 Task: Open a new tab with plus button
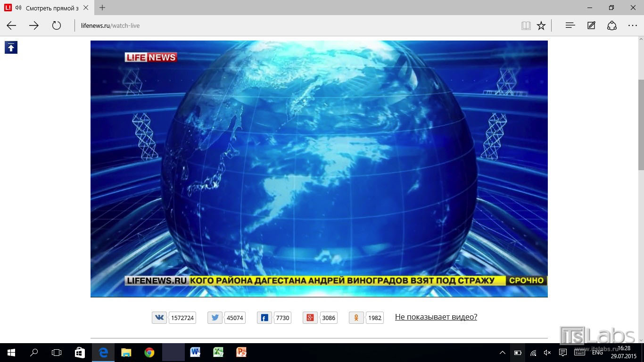(x=102, y=8)
